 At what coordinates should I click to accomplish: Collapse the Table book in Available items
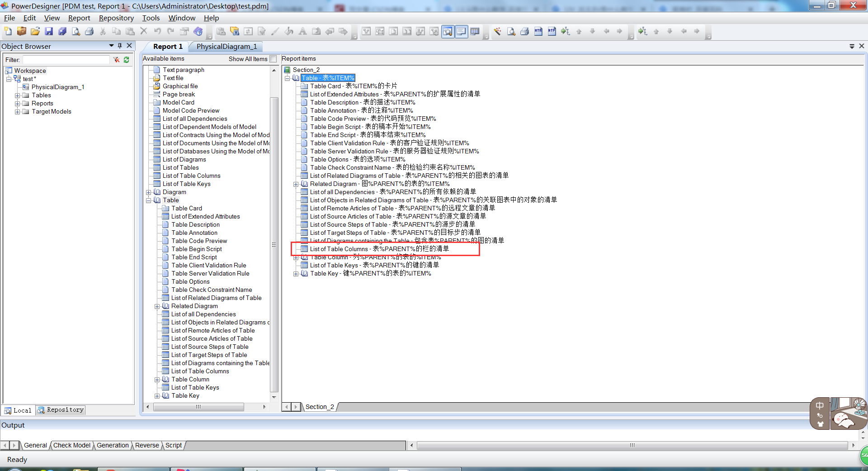(148, 200)
